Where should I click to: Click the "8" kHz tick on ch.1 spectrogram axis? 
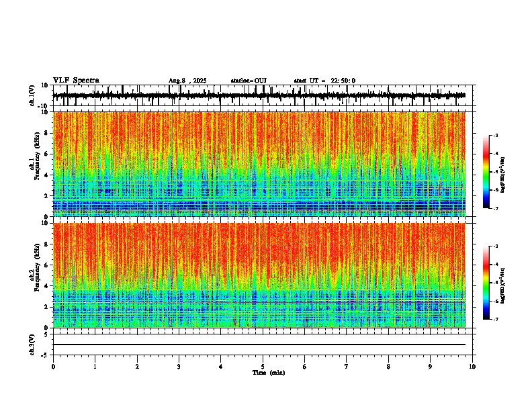(47, 133)
